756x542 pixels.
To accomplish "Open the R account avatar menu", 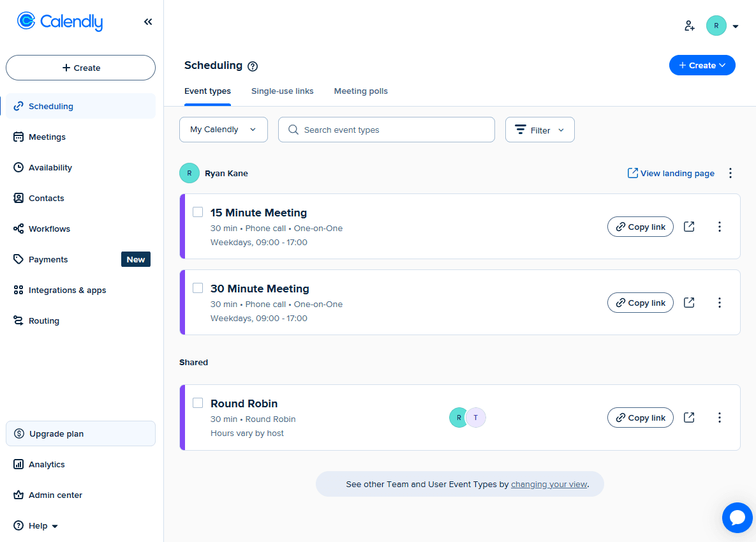I will pos(716,26).
